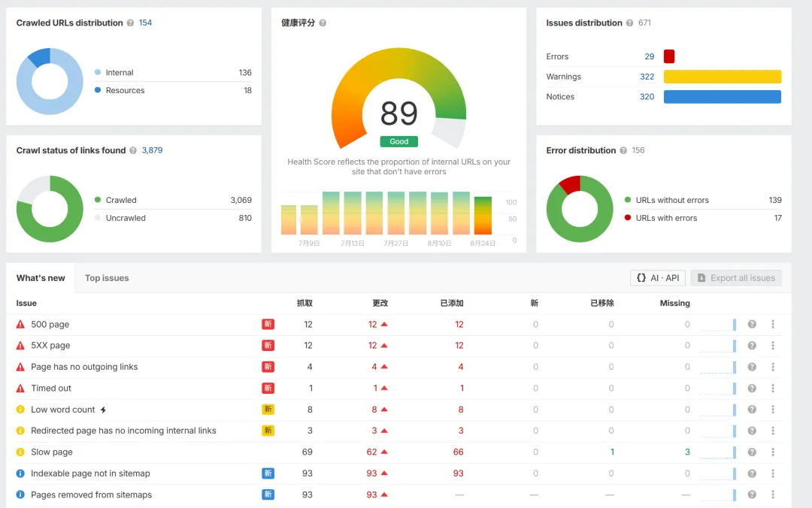Click the blue notice icon for Pages removed from sitemaps
812x508 pixels.
click(x=20, y=494)
